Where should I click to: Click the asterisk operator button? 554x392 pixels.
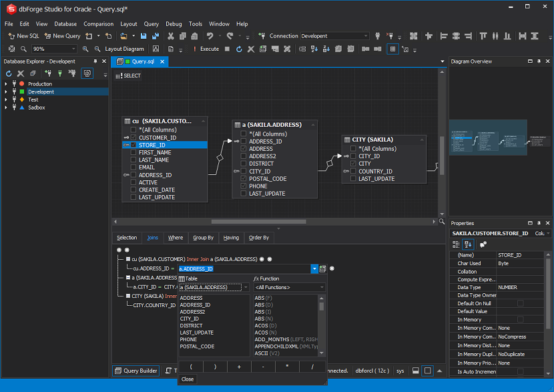click(287, 367)
